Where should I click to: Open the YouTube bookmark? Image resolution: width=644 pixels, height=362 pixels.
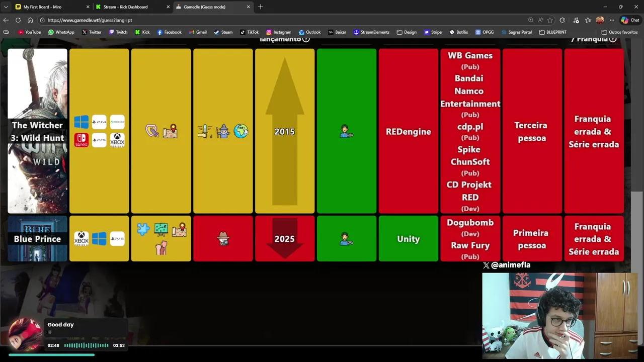[x=30, y=32]
